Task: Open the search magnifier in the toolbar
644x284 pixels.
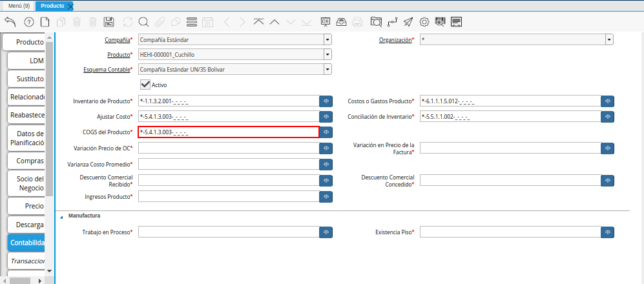Action: (x=143, y=22)
